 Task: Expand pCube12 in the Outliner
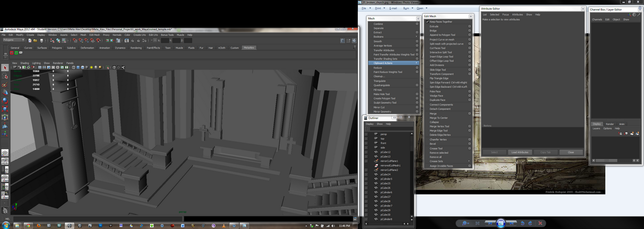pyautogui.click(x=366, y=152)
